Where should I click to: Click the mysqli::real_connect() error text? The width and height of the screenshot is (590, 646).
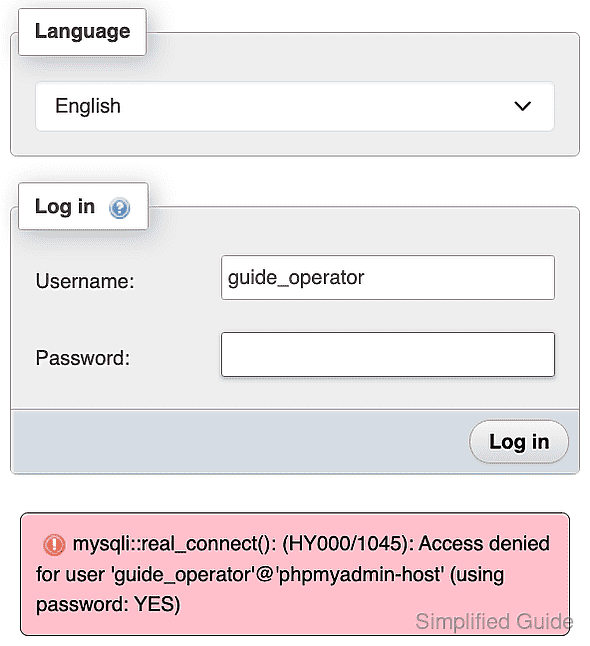(x=174, y=544)
